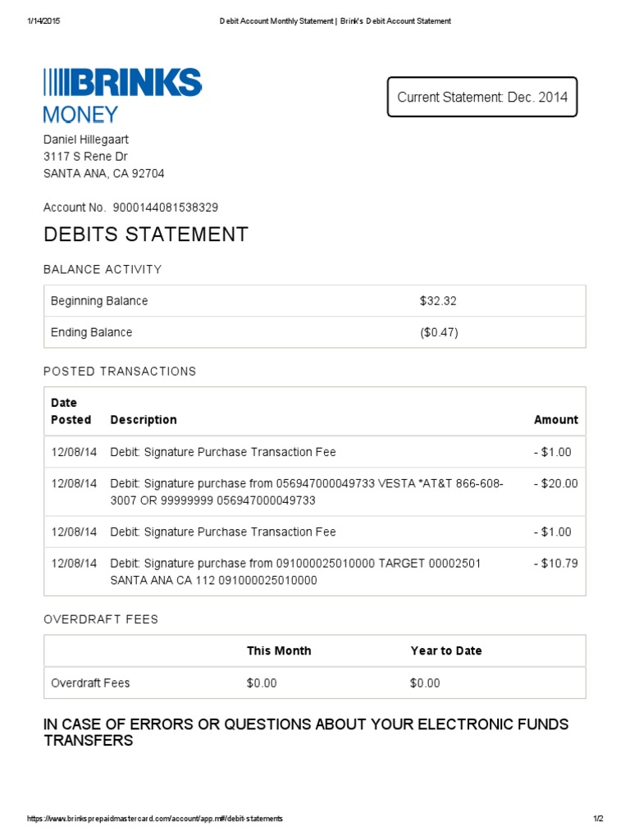The width and height of the screenshot is (630, 840).
Task: Click the Amount column header
Action: [555, 420]
